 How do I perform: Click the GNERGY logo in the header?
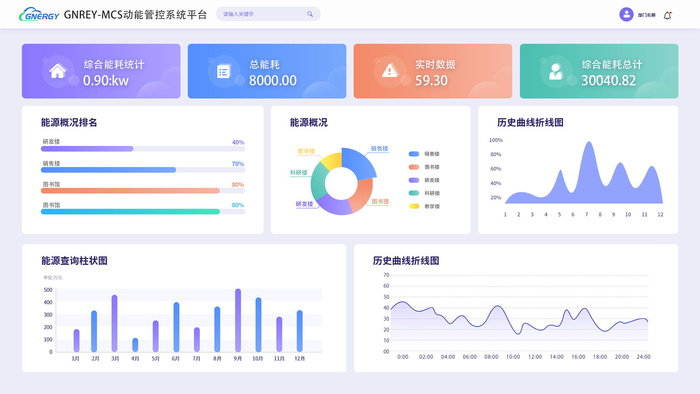point(39,14)
